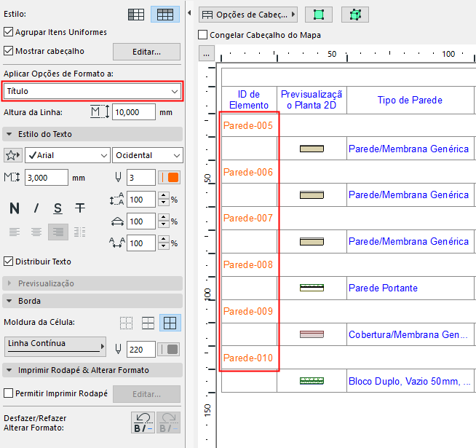Click Bloco Duplo, Vazio 50mm cell
476x448 pixels.
click(x=410, y=381)
